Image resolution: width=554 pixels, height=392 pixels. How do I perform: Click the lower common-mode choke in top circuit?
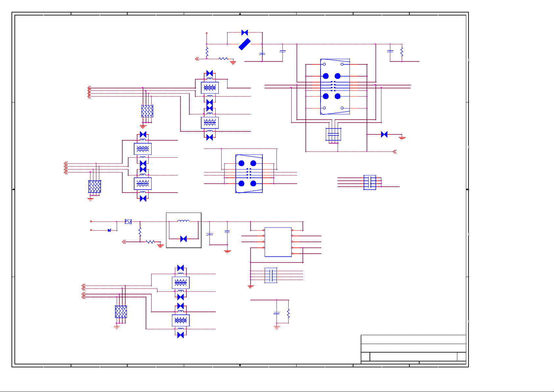tap(210, 123)
